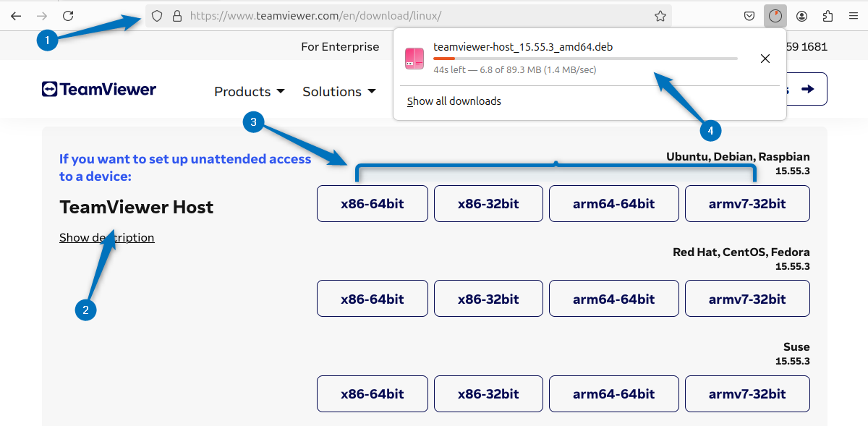The image size is (868, 426).
Task: Open the Firefox hamburger menu
Action: (853, 15)
